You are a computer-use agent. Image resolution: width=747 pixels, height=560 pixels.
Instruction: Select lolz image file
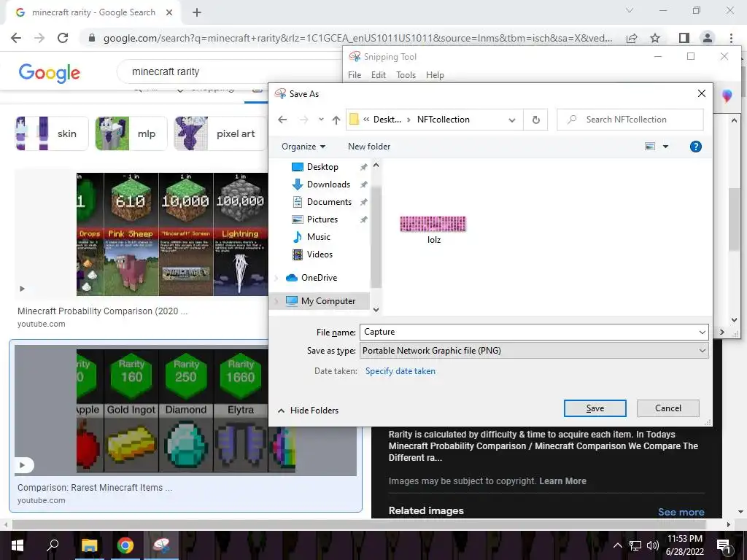pyautogui.click(x=433, y=230)
